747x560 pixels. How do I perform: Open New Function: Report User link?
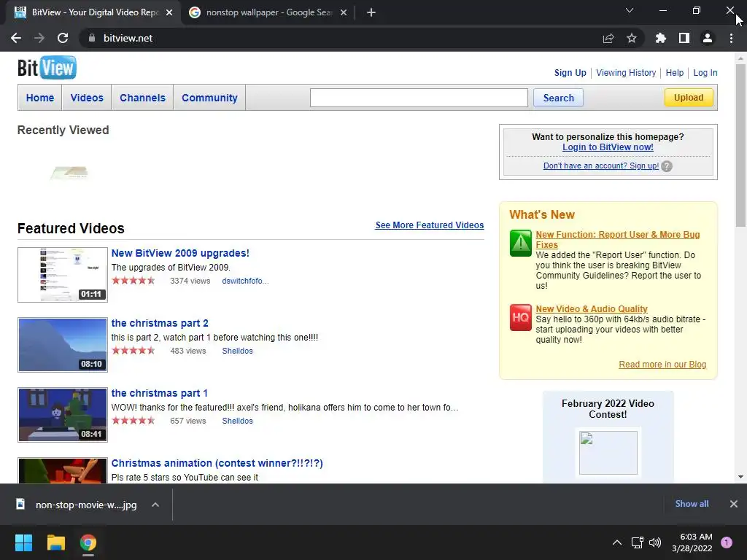[x=617, y=239]
